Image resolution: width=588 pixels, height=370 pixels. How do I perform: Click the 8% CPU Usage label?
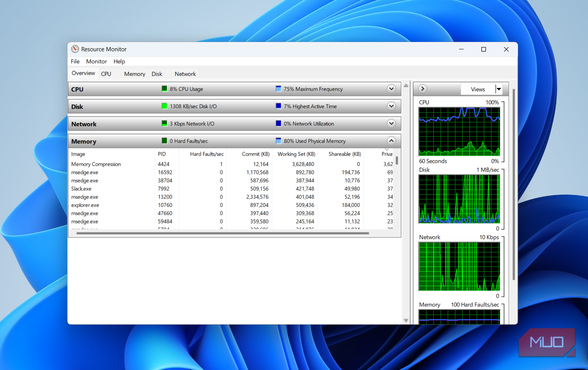[x=186, y=89]
